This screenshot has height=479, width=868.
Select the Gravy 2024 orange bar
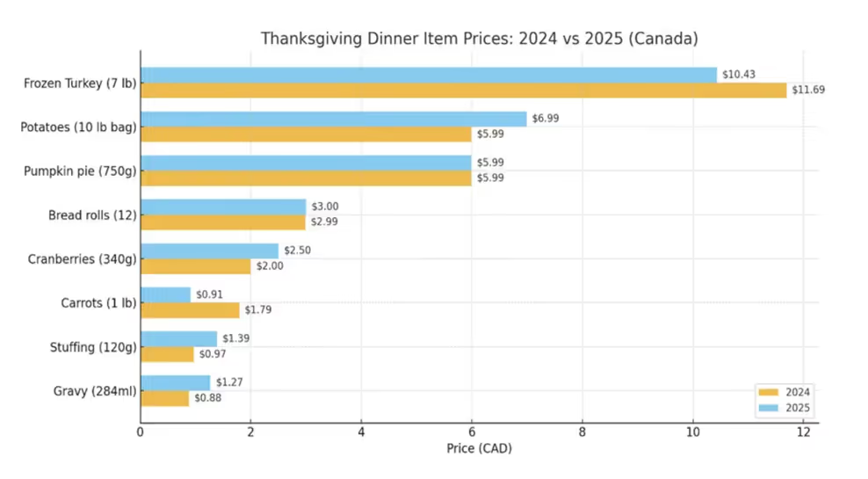(164, 398)
